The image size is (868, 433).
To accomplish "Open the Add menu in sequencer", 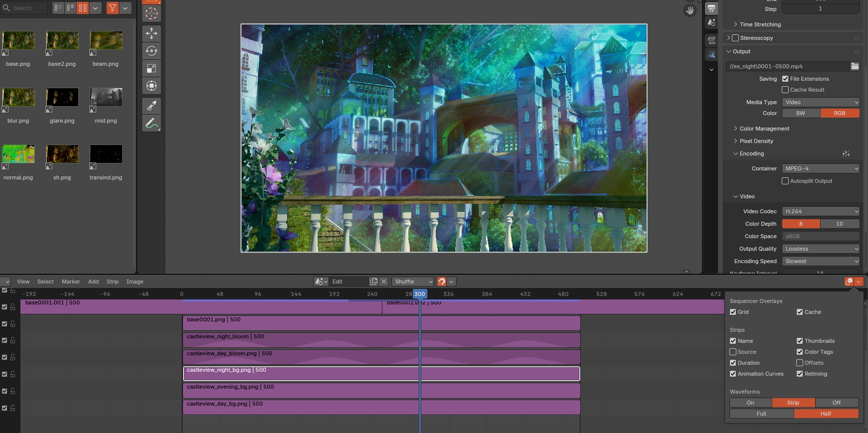I will 93,282.
